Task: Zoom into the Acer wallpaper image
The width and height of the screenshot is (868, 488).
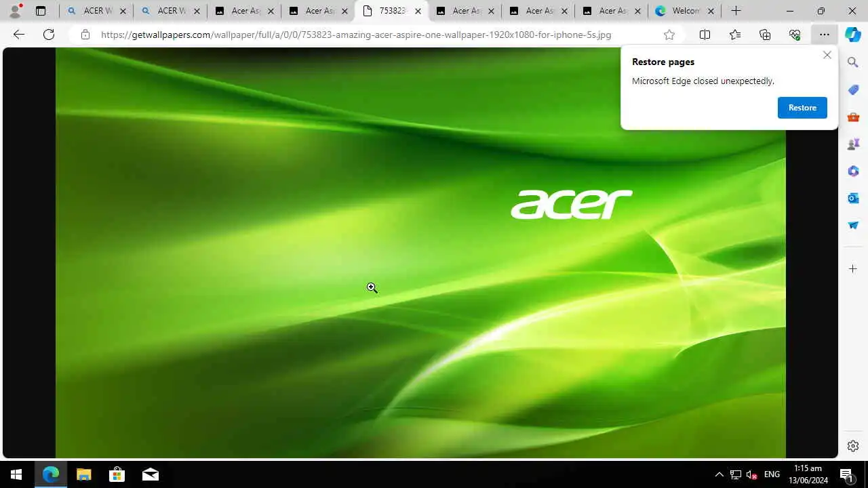Action: click(420, 252)
